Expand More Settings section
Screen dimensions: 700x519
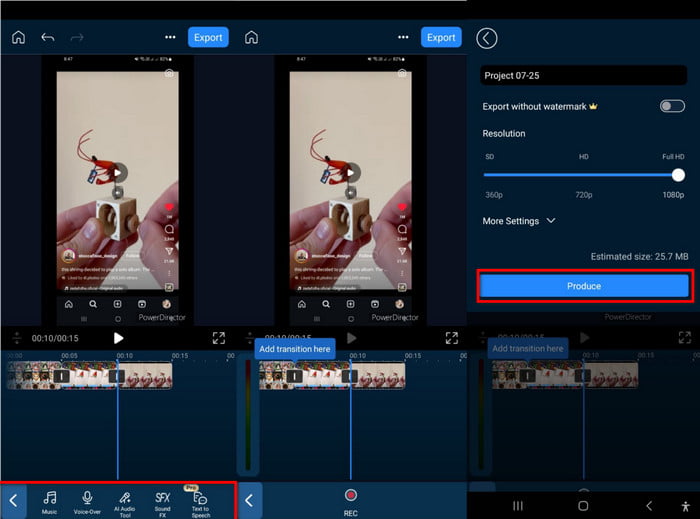[519, 221]
